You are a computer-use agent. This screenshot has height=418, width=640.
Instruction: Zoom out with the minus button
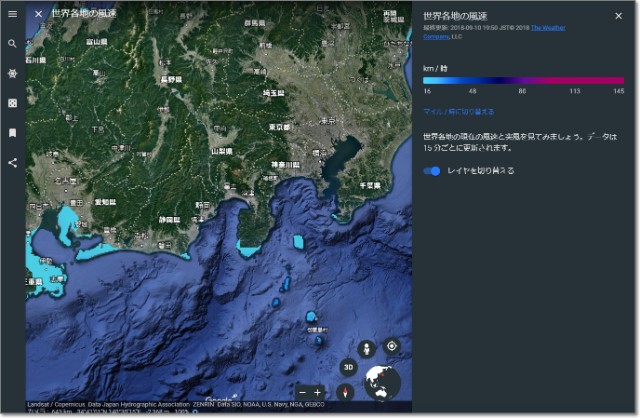coord(301,391)
